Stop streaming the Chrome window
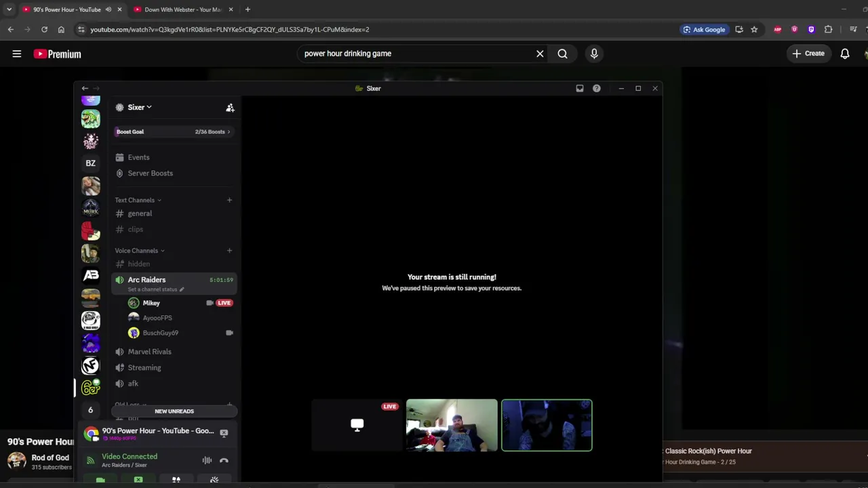 click(224, 433)
